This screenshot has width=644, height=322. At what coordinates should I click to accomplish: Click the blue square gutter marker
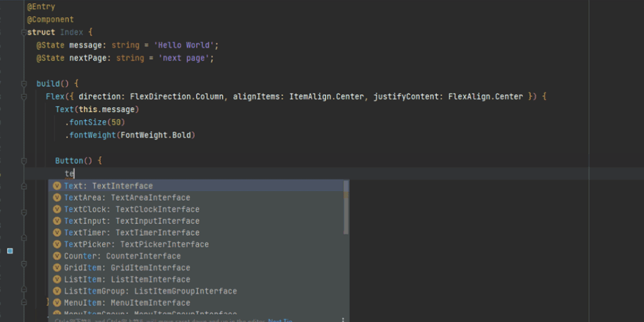[10, 251]
